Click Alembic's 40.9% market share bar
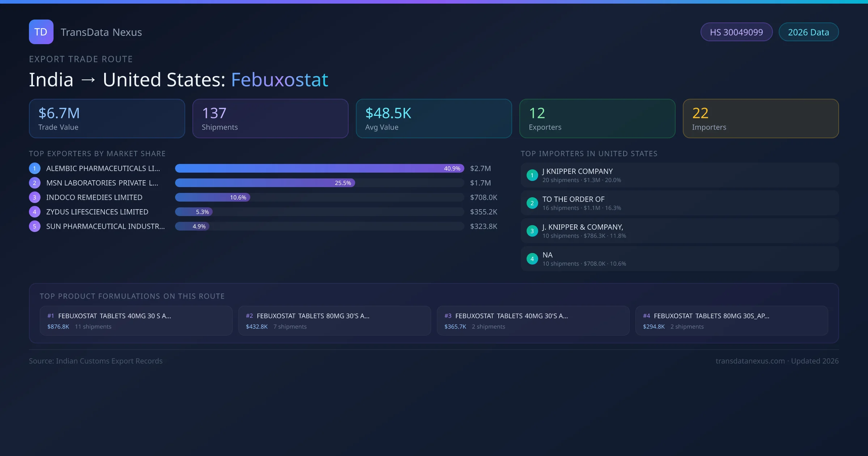 [x=319, y=168]
